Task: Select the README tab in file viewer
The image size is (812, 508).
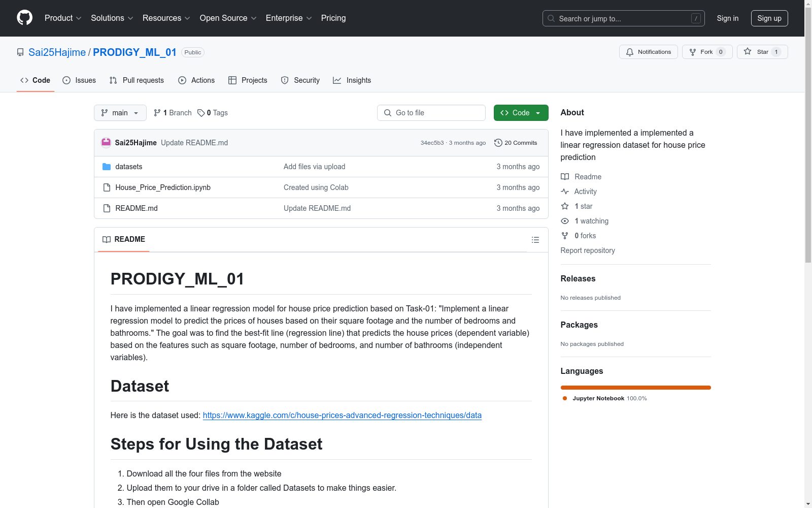Action: pos(124,239)
